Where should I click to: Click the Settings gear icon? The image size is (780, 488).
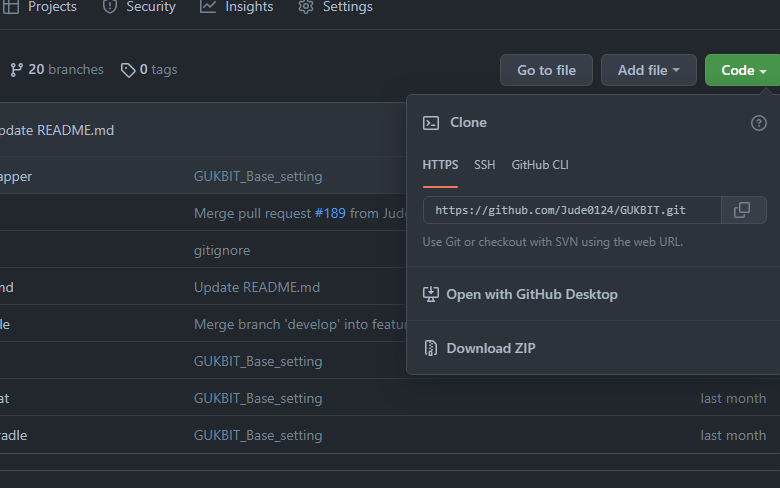tap(306, 6)
